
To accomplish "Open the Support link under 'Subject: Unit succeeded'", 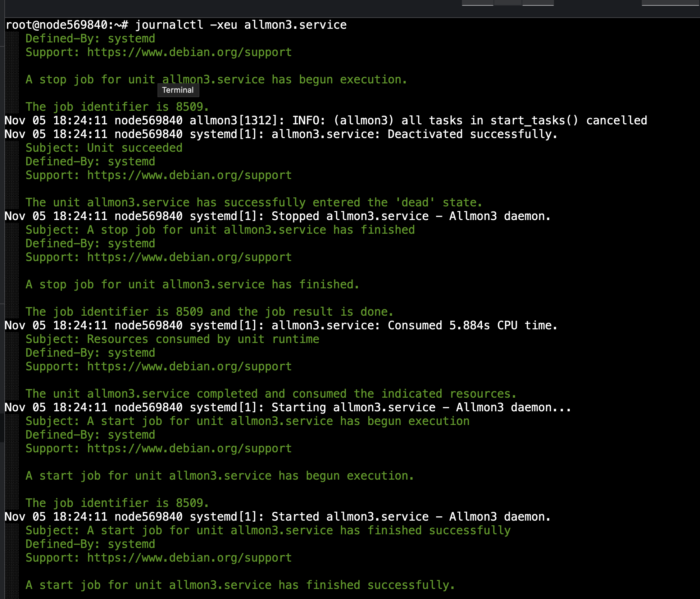I will tap(190, 175).
